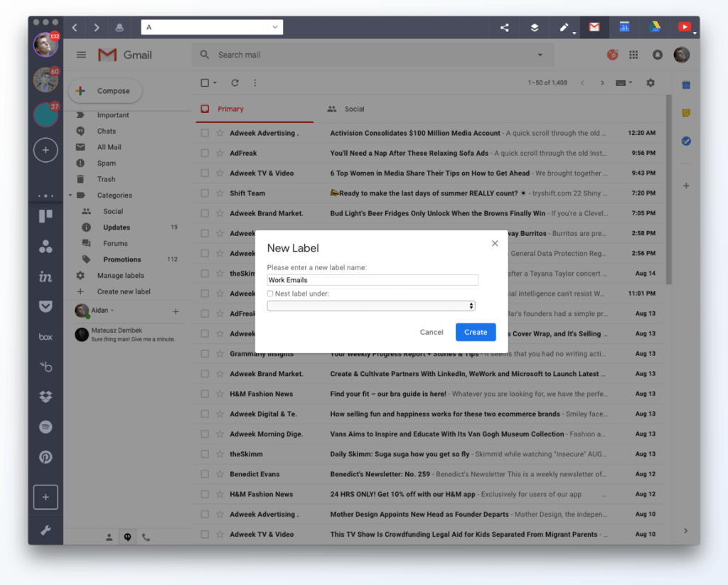
Task: Switch to the Social tab
Action: pyautogui.click(x=346, y=109)
